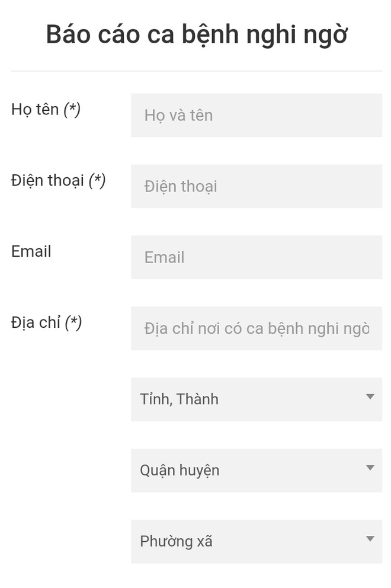Viewport: 391px width, 588px height.
Task: Click the divider line below the title
Action: click(x=196, y=71)
